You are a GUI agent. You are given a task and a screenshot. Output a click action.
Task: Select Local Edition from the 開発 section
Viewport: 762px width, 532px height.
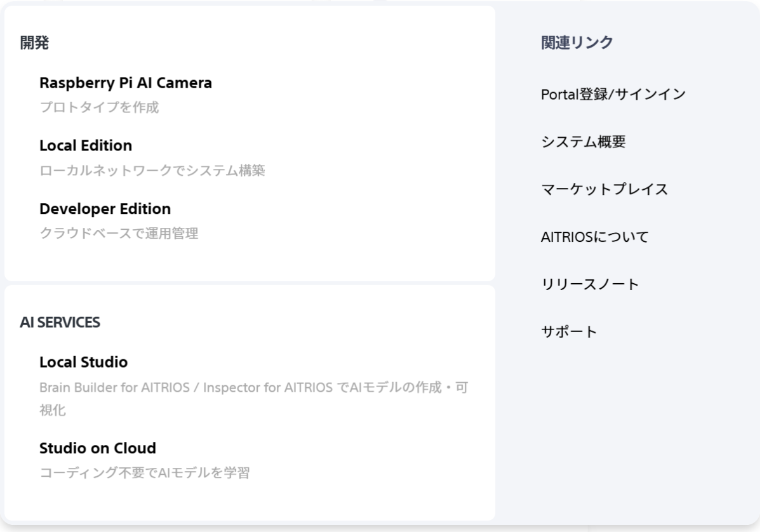86,146
